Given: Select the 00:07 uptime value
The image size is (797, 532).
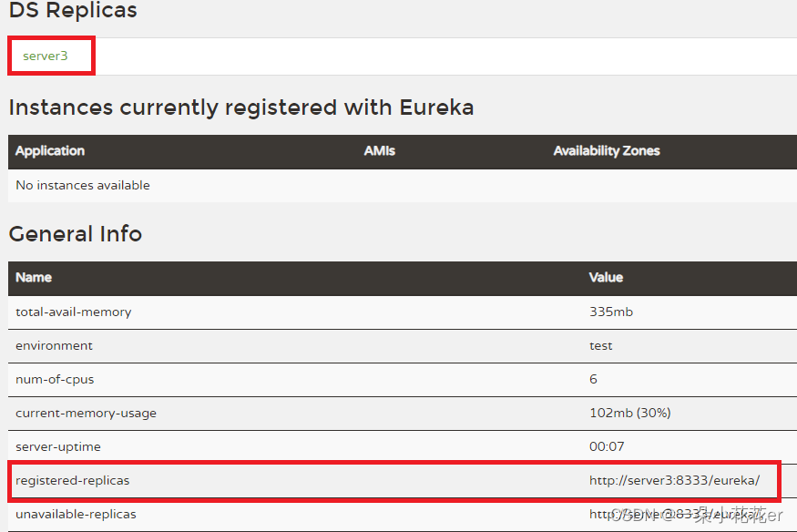Looking at the screenshot, I should [607, 446].
